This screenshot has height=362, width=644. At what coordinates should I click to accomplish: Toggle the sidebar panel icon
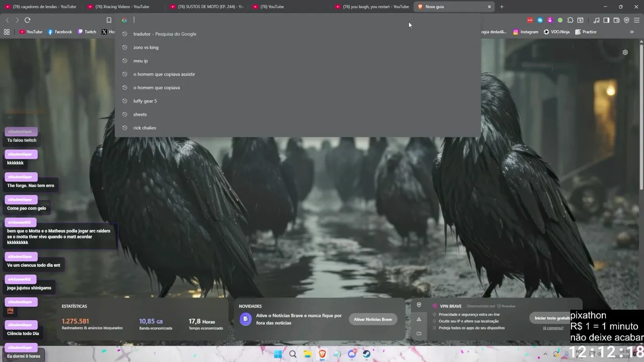606,20
